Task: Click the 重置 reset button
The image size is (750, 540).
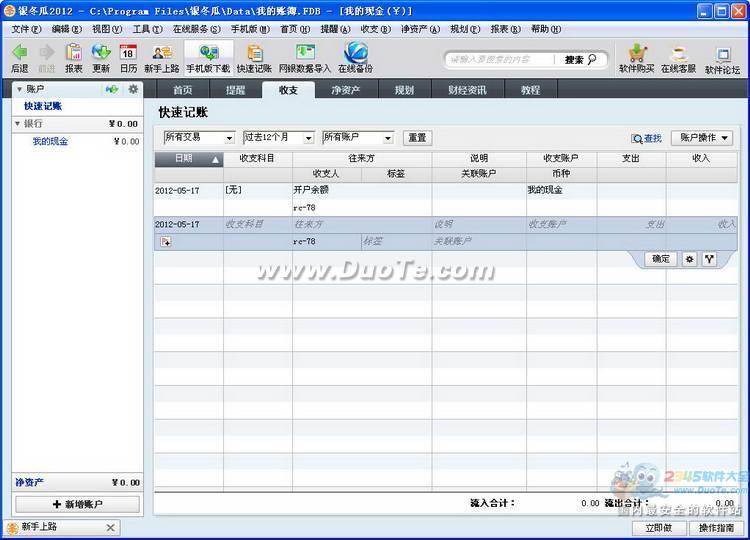Action: 417,138
